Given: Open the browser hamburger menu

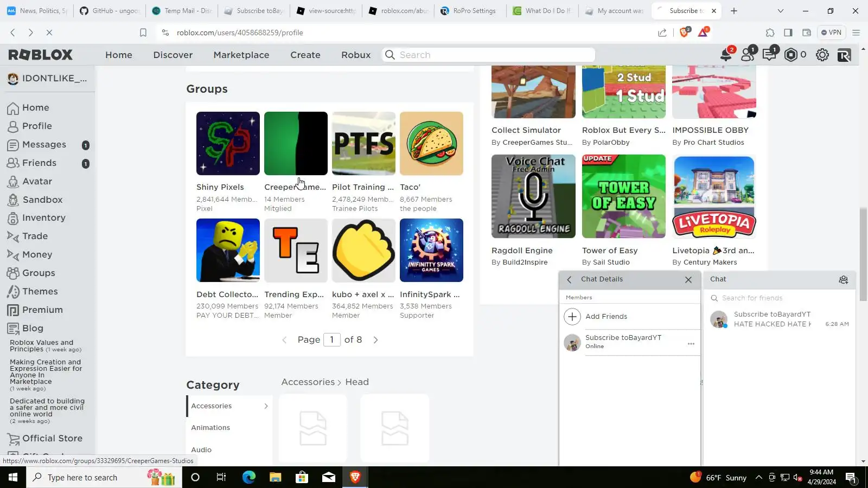Looking at the screenshot, I should [x=856, y=33].
